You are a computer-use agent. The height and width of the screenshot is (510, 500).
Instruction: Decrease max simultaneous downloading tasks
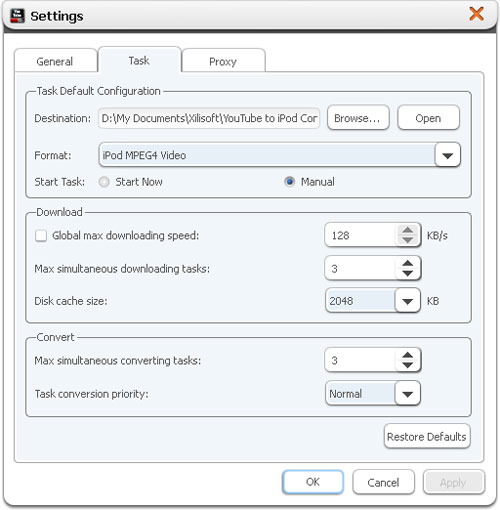(x=408, y=274)
